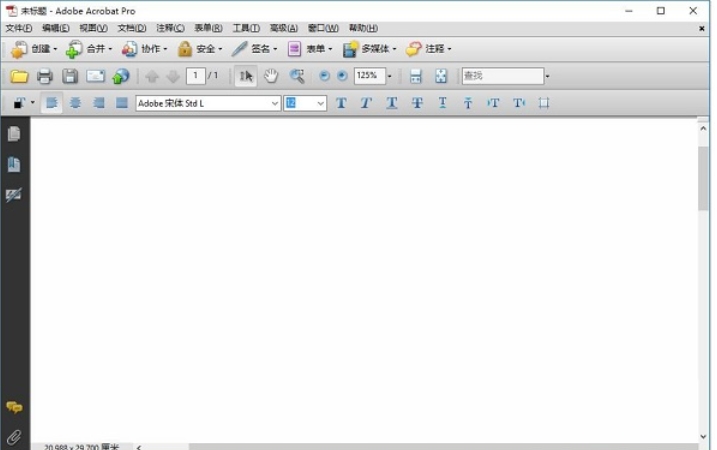Click the text box border icon
The height and width of the screenshot is (450, 717).
[x=544, y=103]
